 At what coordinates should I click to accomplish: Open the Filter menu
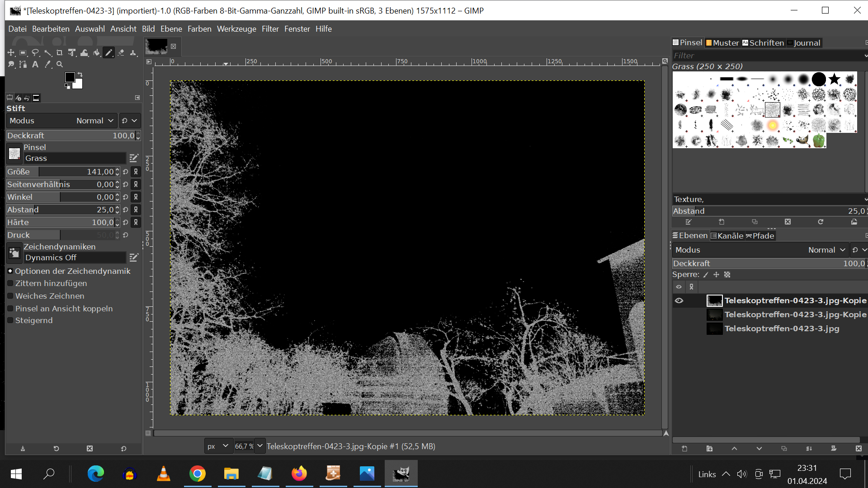tap(270, 29)
